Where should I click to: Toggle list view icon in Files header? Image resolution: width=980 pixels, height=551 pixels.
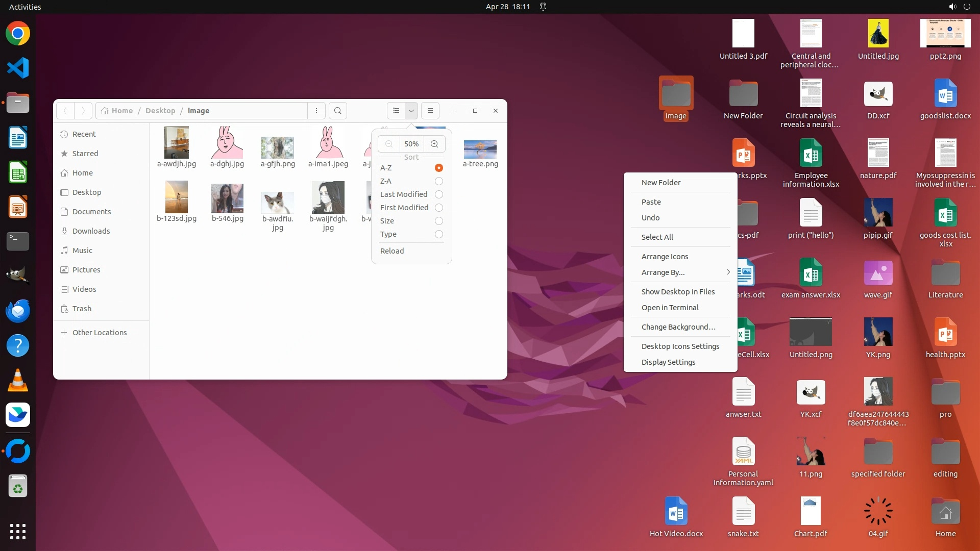tap(396, 111)
